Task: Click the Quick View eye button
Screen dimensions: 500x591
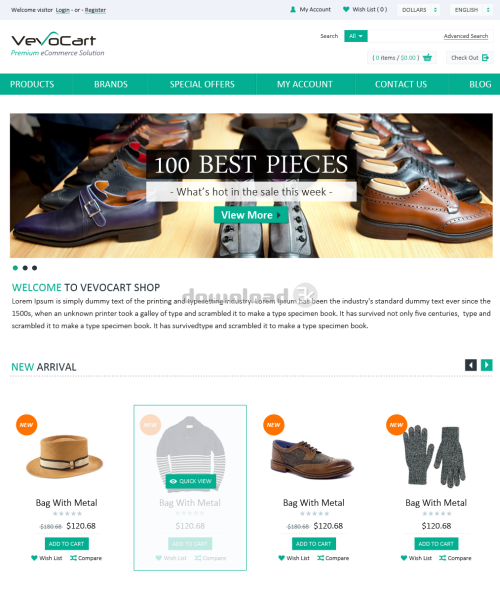Action: point(191,481)
